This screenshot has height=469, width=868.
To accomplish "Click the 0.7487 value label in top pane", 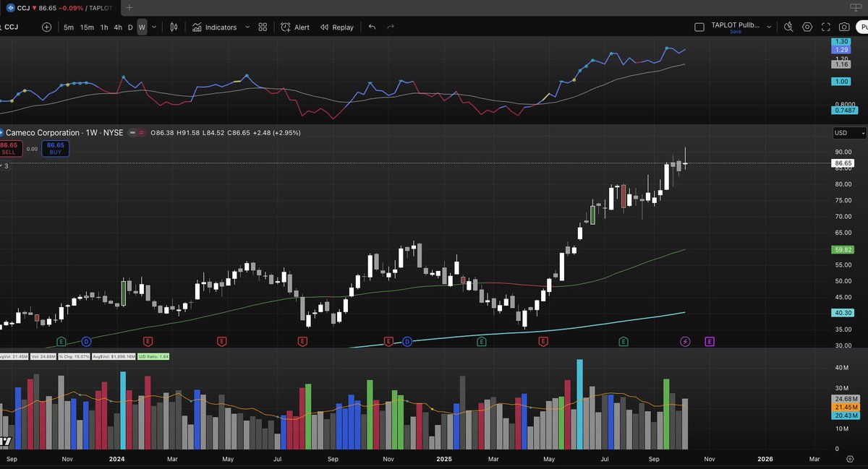I will click(845, 110).
